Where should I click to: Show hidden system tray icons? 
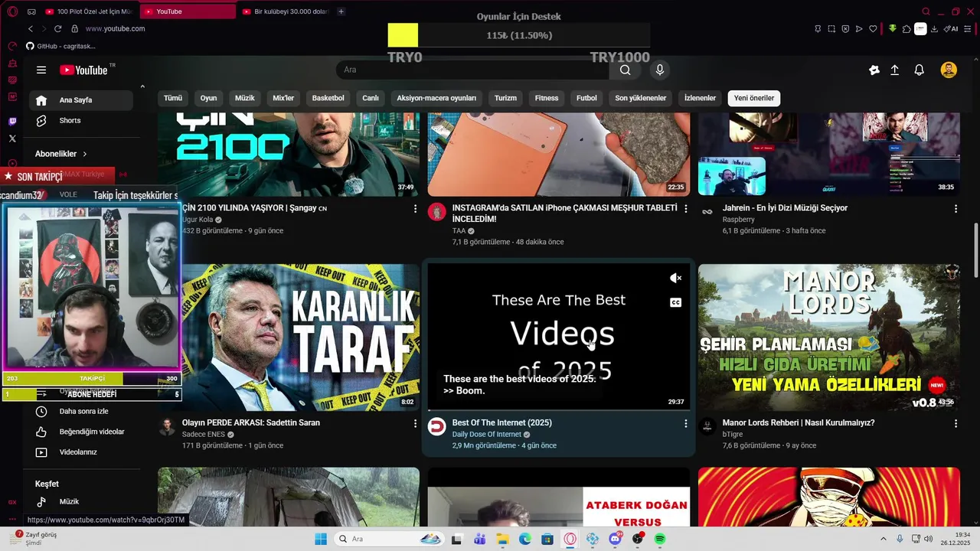[x=883, y=540]
